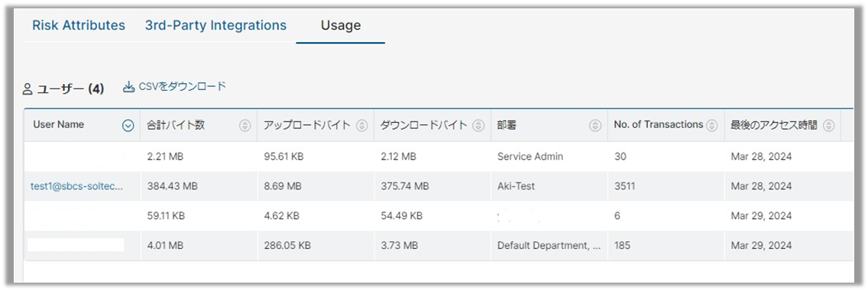The image size is (868, 291).
Task: Click the user icon next to ユーザー (4)
Action: pos(28,89)
